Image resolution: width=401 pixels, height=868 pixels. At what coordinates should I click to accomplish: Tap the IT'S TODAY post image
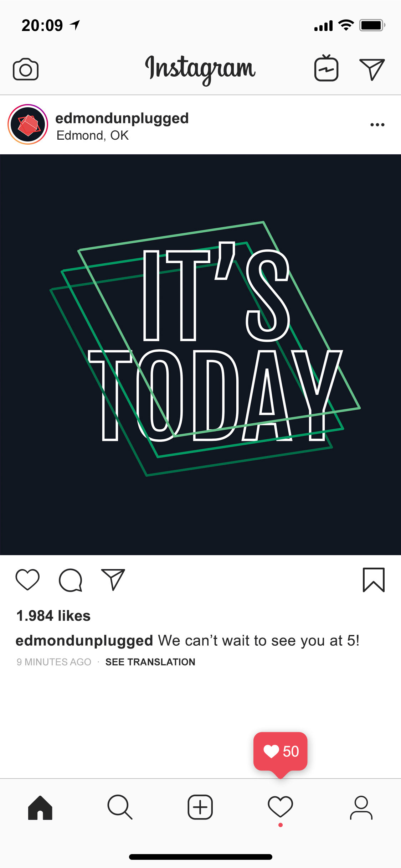(200, 355)
